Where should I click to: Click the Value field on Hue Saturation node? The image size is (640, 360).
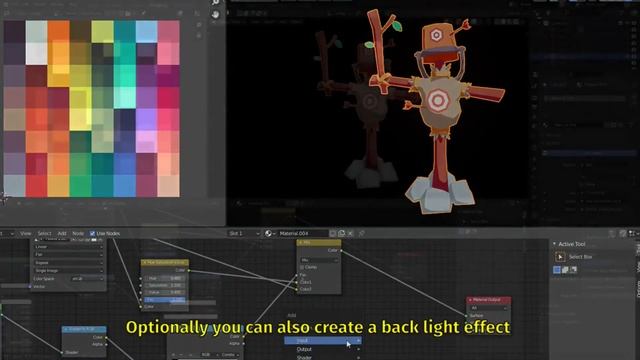click(165, 293)
